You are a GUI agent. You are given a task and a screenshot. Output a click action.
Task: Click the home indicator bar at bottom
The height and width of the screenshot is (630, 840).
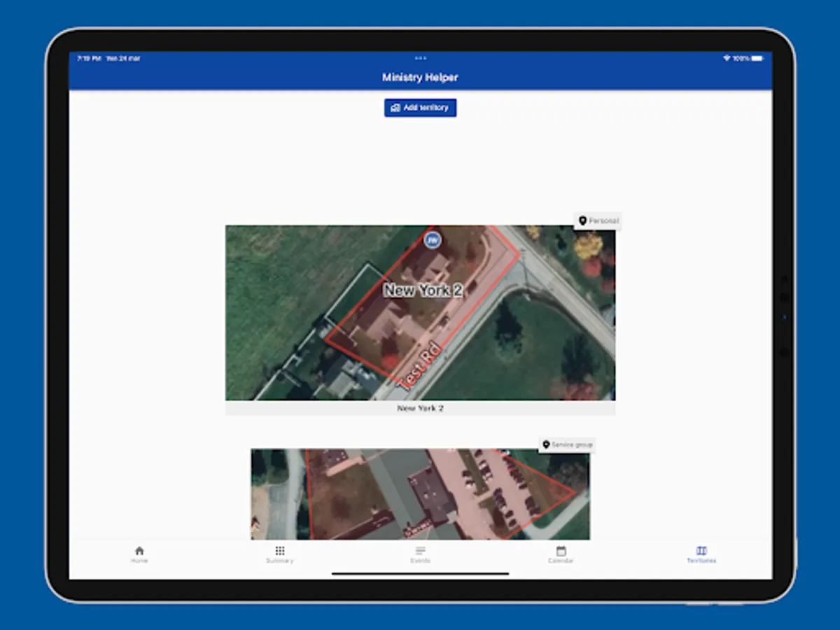point(420,574)
